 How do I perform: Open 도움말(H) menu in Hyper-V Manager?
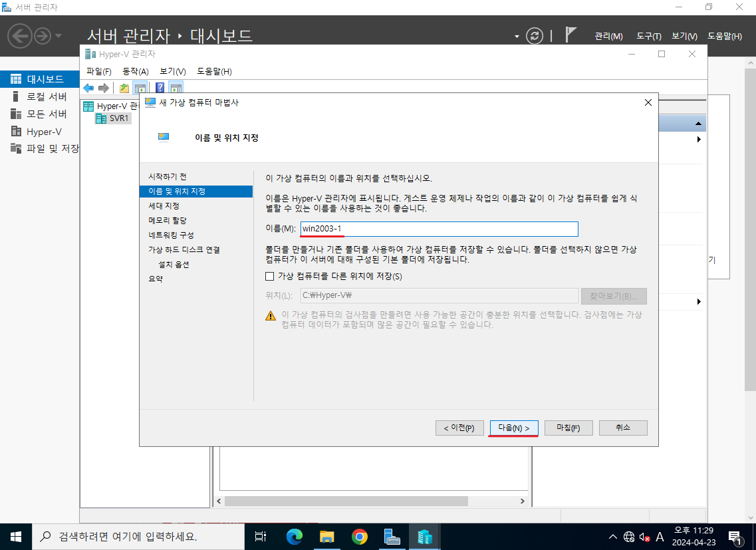click(214, 71)
